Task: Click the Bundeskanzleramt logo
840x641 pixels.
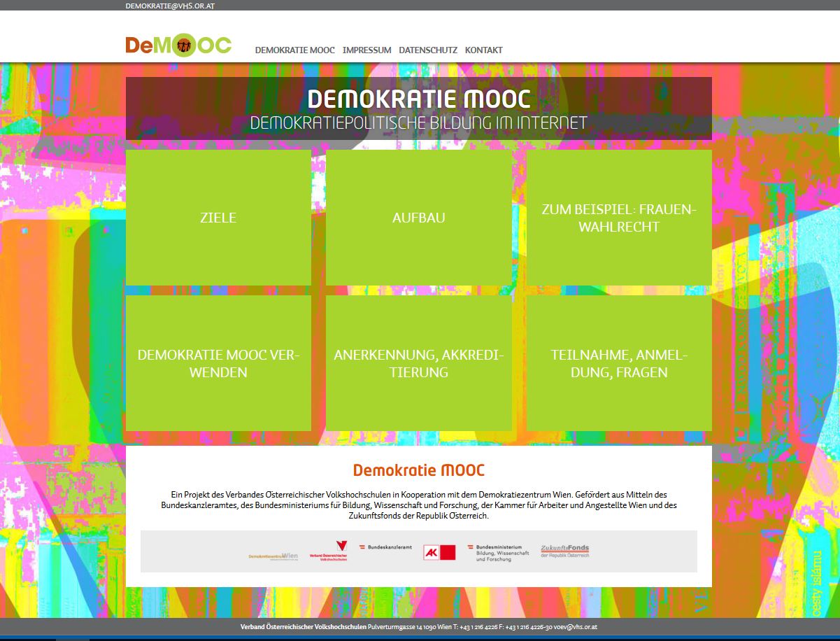Action: [x=385, y=547]
